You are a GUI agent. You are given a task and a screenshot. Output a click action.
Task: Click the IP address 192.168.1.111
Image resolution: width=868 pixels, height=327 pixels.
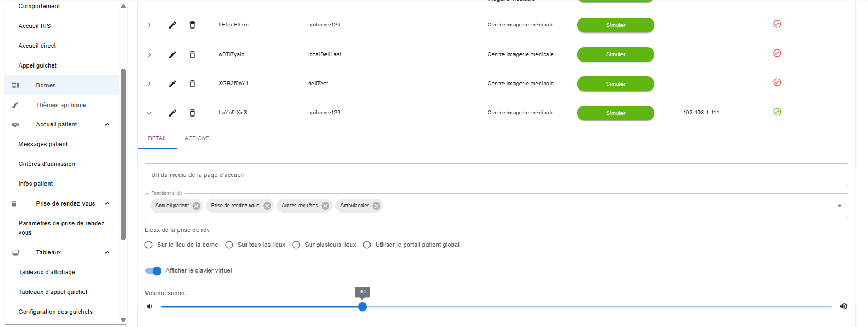pos(701,113)
